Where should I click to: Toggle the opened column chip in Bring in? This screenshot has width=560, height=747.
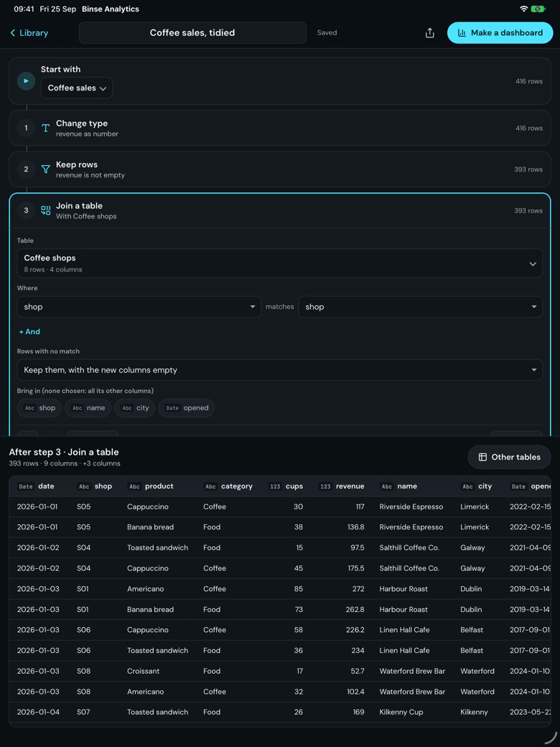click(x=186, y=408)
